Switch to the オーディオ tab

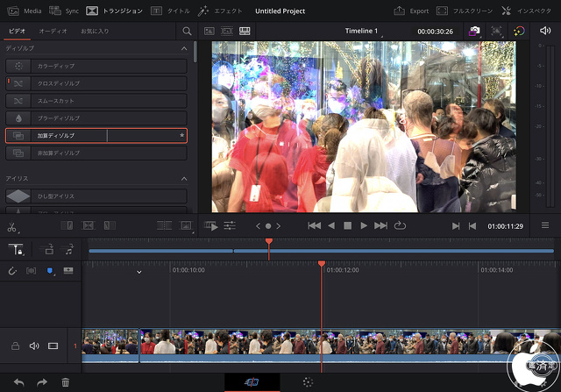pos(53,31)
